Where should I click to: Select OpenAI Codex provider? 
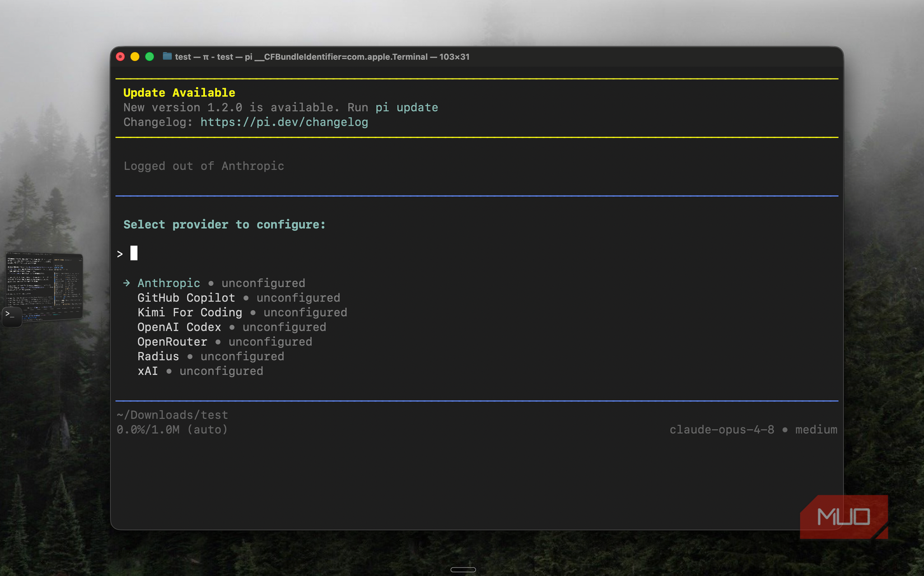coord(232,327)
